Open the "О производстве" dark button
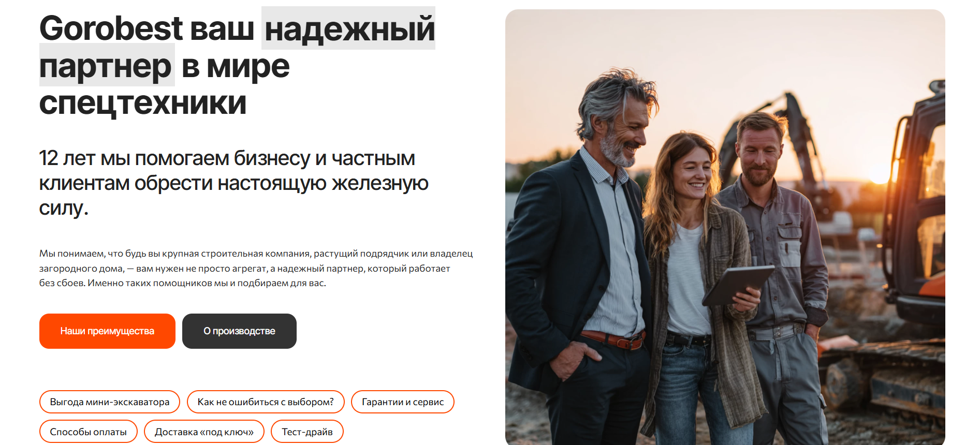The width and height of the screenshot is (980, 445). (239, 331)
